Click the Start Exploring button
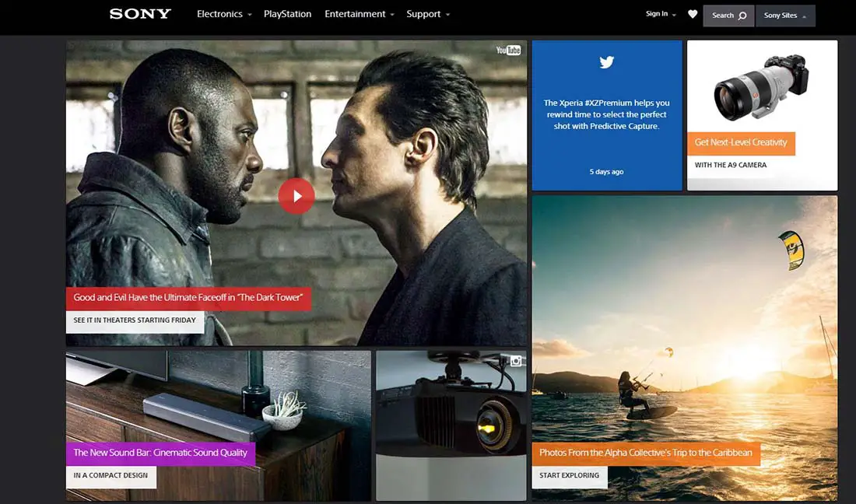 570,476
